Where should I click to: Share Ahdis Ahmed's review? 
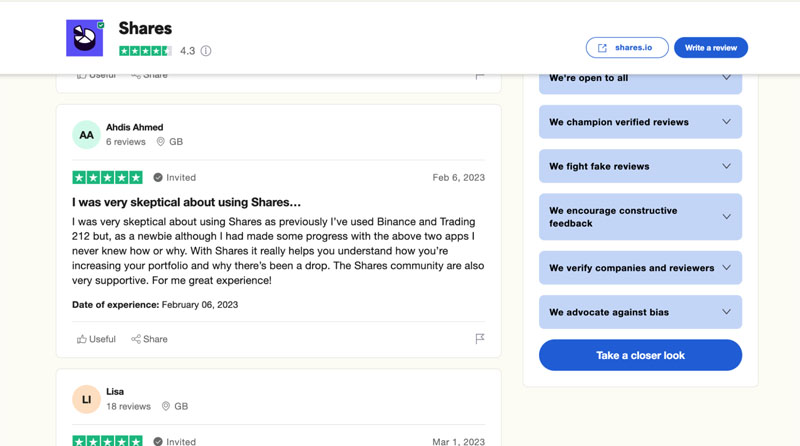pos(149,339)
